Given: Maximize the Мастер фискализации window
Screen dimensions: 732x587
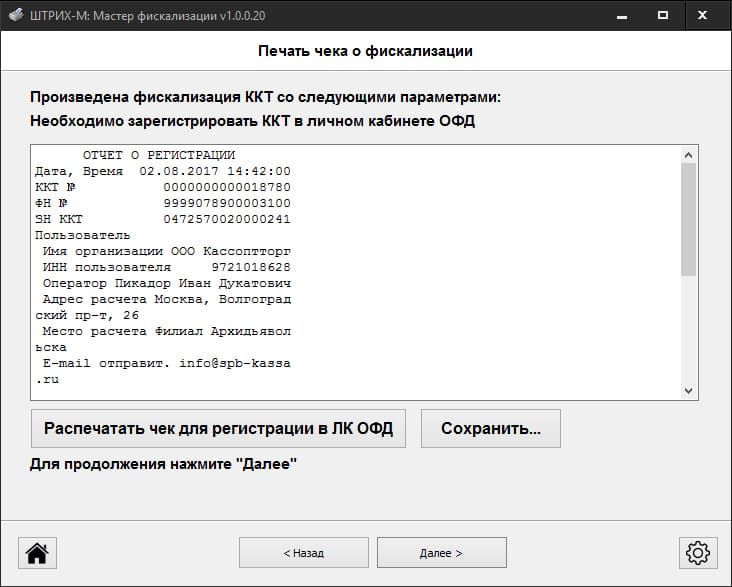Looking at the screenshot, I should point(662,15).
